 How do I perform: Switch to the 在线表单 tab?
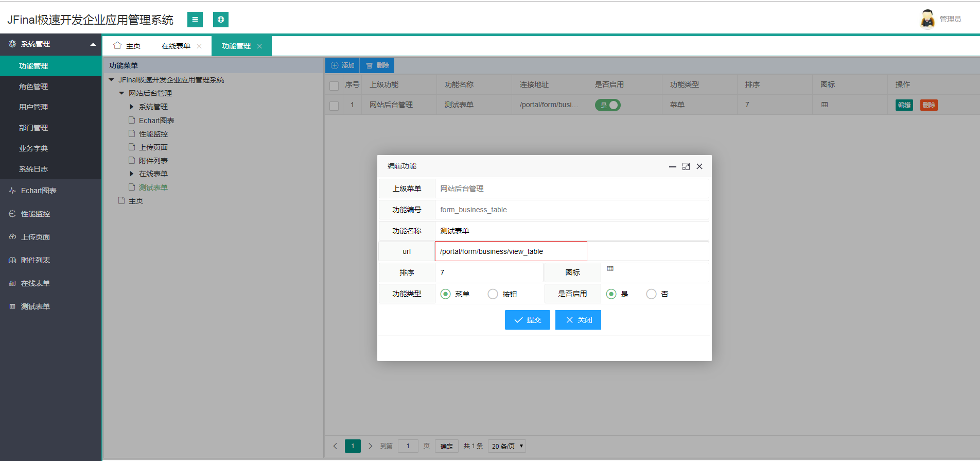[176, 46]
